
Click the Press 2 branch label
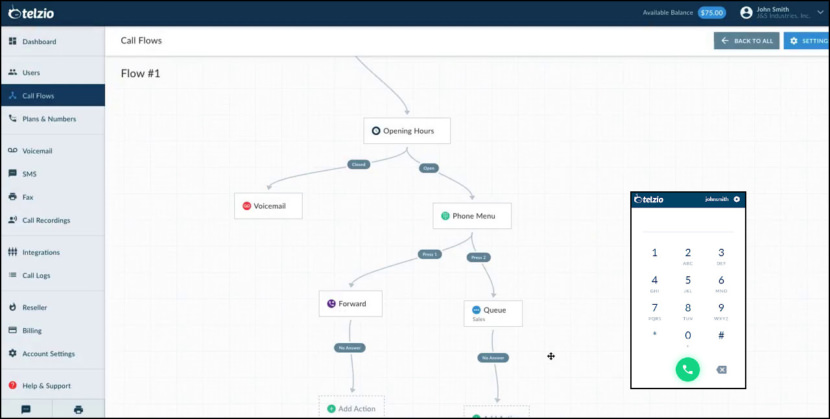(x=479, y=258)
